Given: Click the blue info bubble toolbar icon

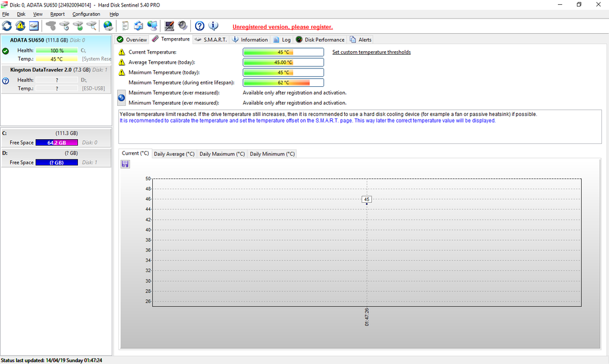Looking at the screenshot, I should pos(214,26).
